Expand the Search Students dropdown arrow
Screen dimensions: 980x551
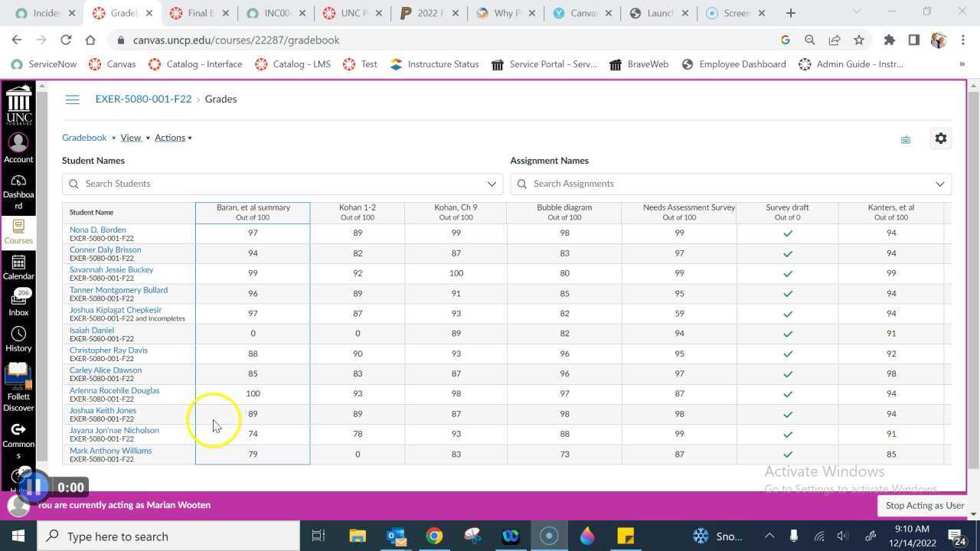[492, 184]
